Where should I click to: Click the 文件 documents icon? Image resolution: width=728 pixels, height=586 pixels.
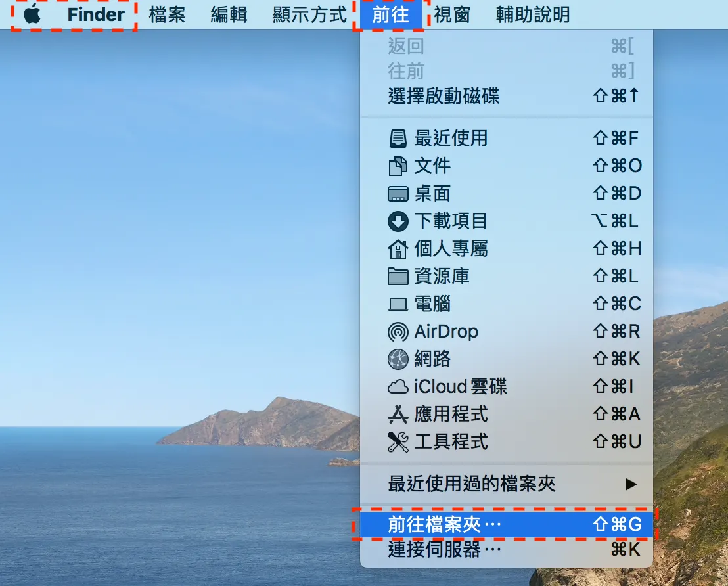(398, 166)
